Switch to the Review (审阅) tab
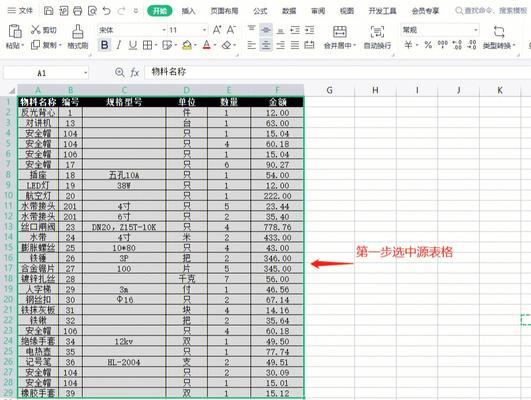The image size is (531, 400). coord(318,11)
